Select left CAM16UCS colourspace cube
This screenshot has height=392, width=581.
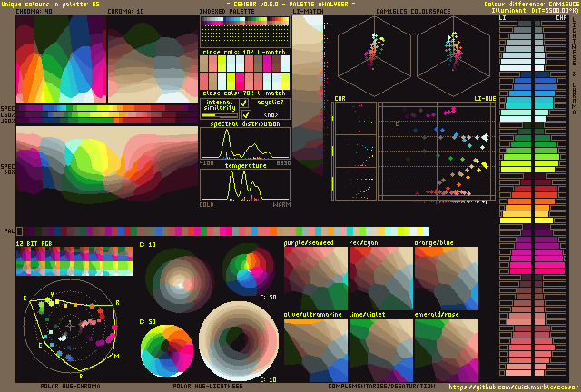(374, 56)
